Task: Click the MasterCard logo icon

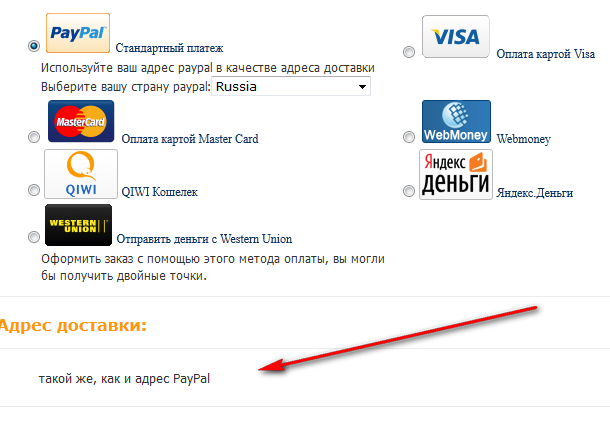Action: [x=81, y=121]
